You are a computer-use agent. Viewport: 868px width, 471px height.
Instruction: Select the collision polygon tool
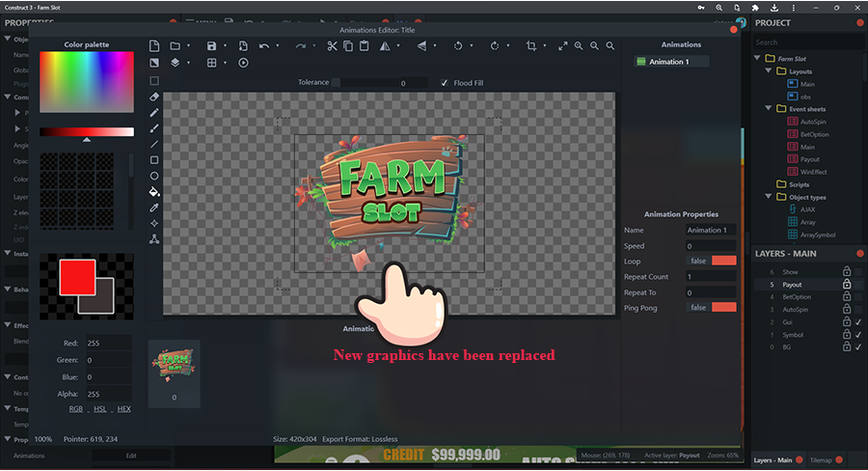pyautogui.click(x=154, y=238)
